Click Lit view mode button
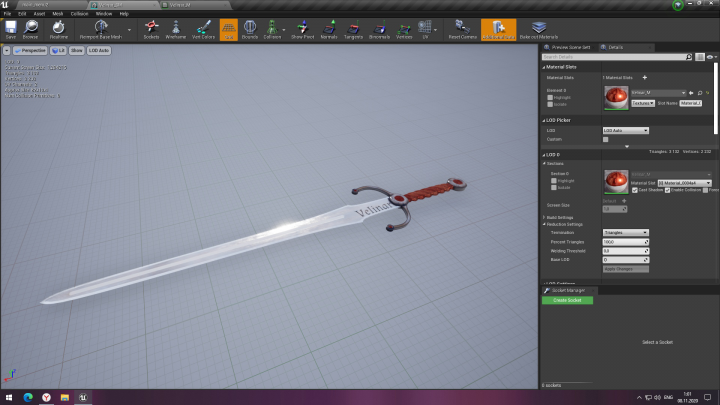This screenshot has height=405, width=720. click(58, 51)
